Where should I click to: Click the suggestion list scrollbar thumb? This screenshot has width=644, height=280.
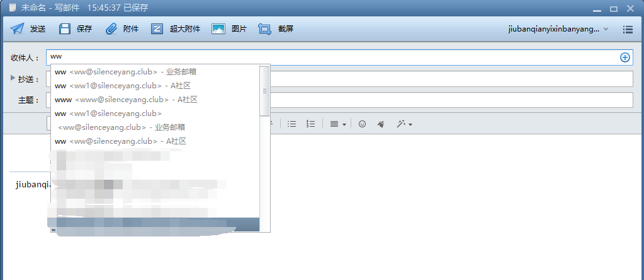[x=265, y=91]
